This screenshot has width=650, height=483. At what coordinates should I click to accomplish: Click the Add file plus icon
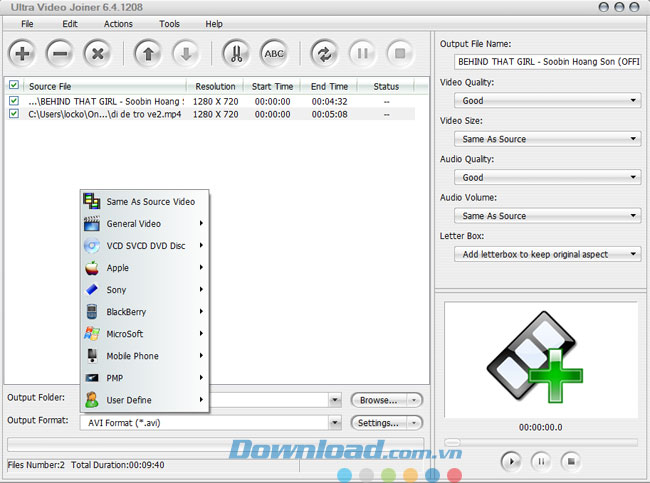point(22,53)
